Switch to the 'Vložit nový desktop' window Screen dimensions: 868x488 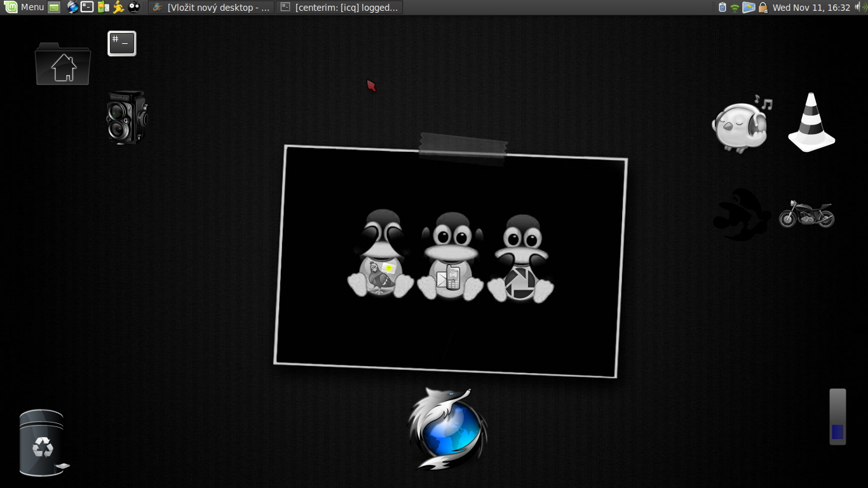click(212, 8)
